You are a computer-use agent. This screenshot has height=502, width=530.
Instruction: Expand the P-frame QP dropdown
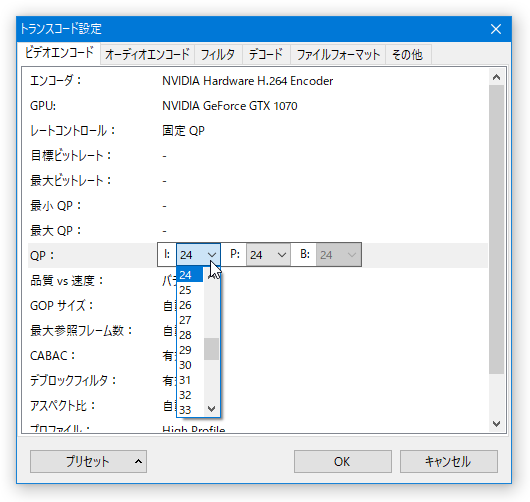(x=268, y=255)
